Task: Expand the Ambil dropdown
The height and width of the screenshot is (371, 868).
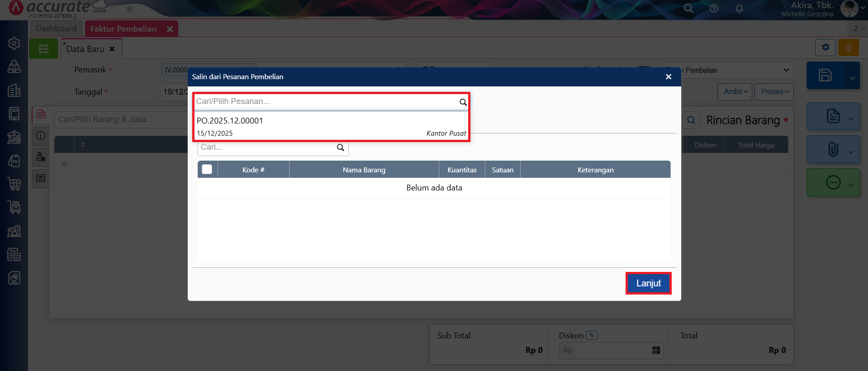Action: pyautogui.click(x=735, y=92)
